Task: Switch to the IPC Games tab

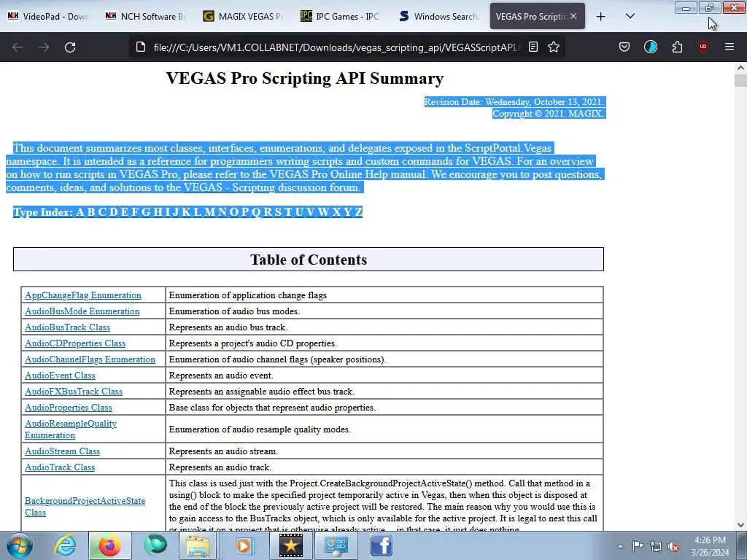Action: 340,16
